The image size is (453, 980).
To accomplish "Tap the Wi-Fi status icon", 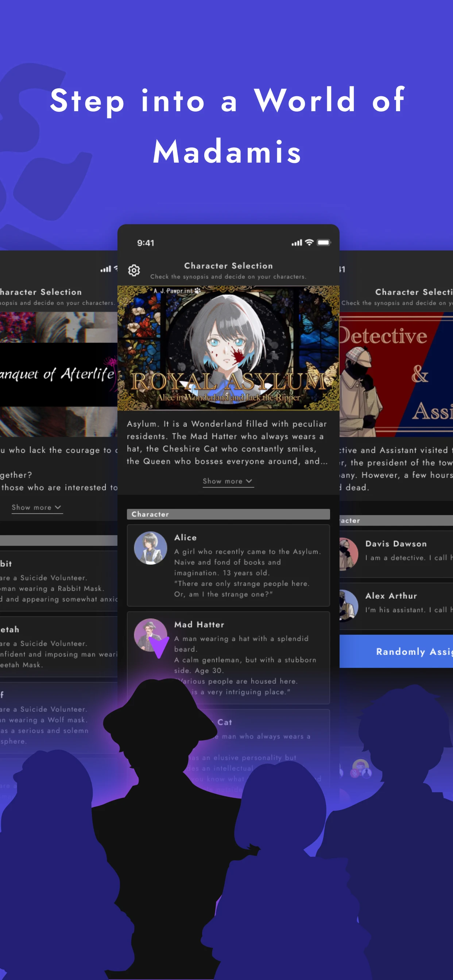I will pos(309,242).
